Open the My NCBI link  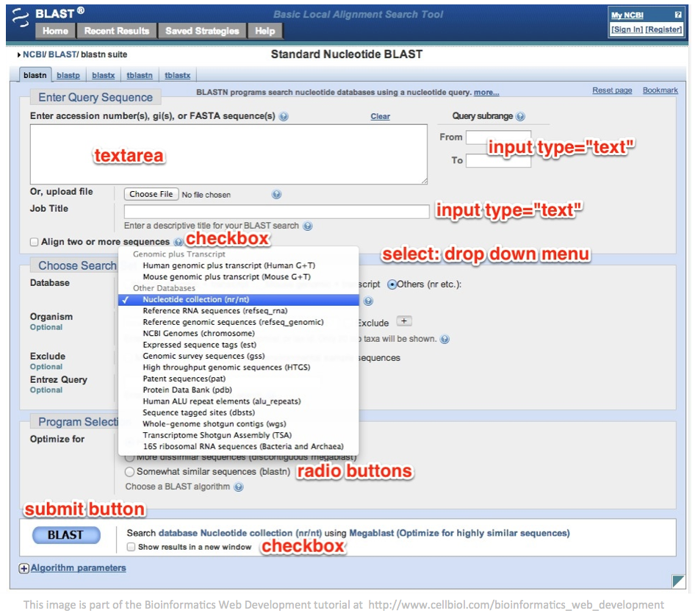click(627, 15)
